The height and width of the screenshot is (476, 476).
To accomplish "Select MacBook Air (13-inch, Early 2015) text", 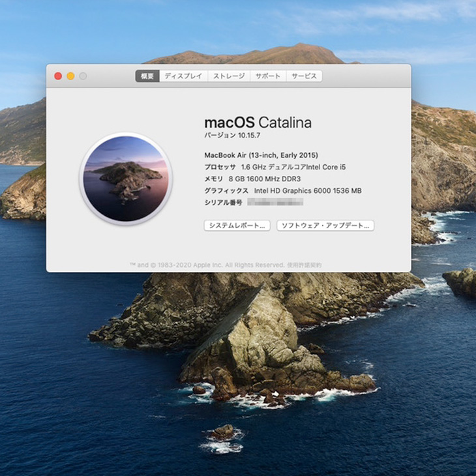I will click(261, 155).
